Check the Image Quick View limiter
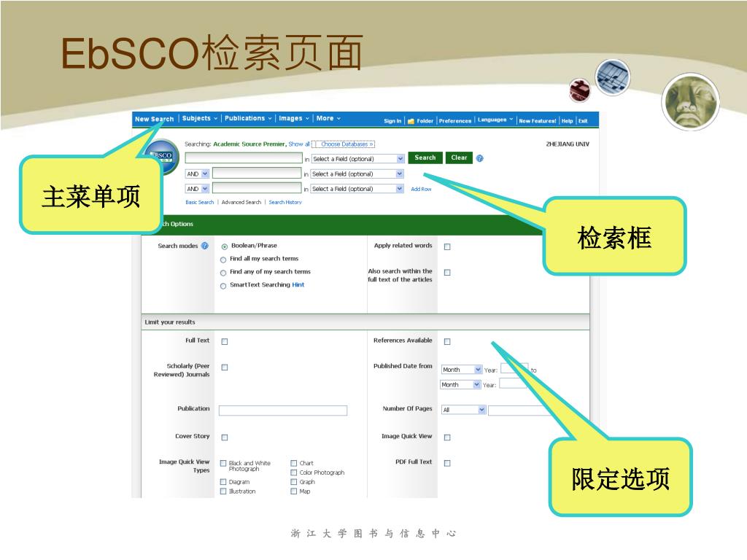 click(447, 437)
